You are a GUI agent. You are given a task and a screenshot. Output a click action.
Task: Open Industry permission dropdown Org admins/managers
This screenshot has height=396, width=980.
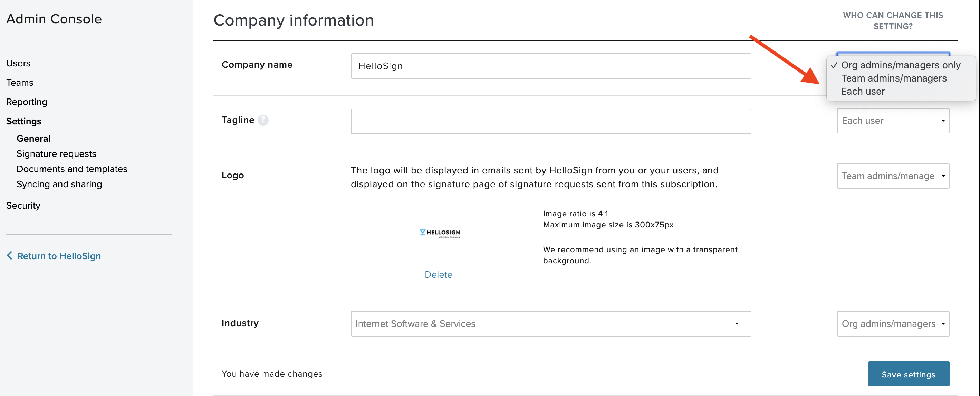893,324
